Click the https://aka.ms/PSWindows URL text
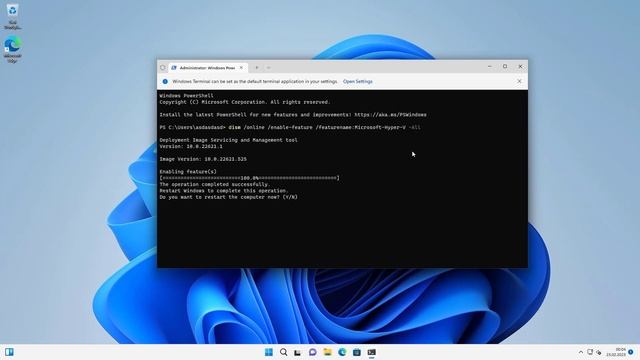The width and height of the screenshot is (640, 360). [x=390, y=115]
